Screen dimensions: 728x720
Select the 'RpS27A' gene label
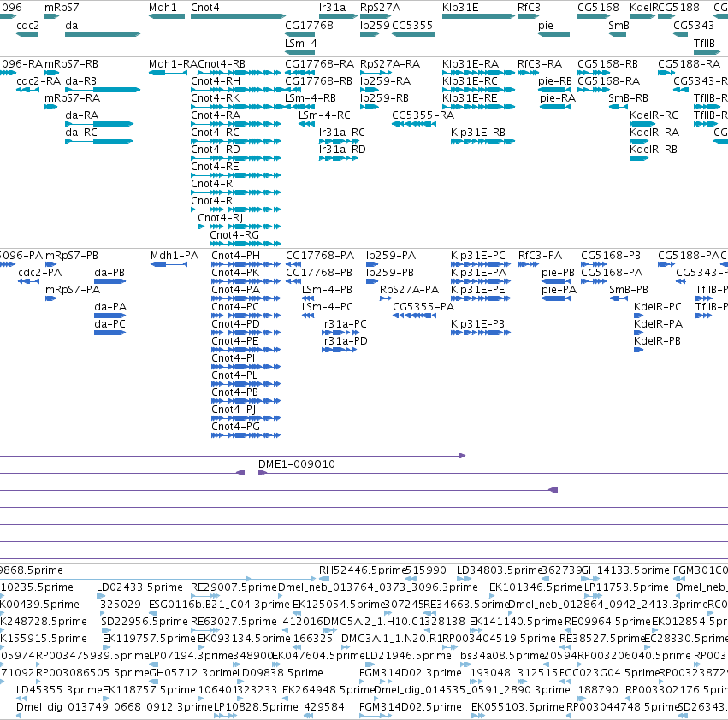click(380, 8)
